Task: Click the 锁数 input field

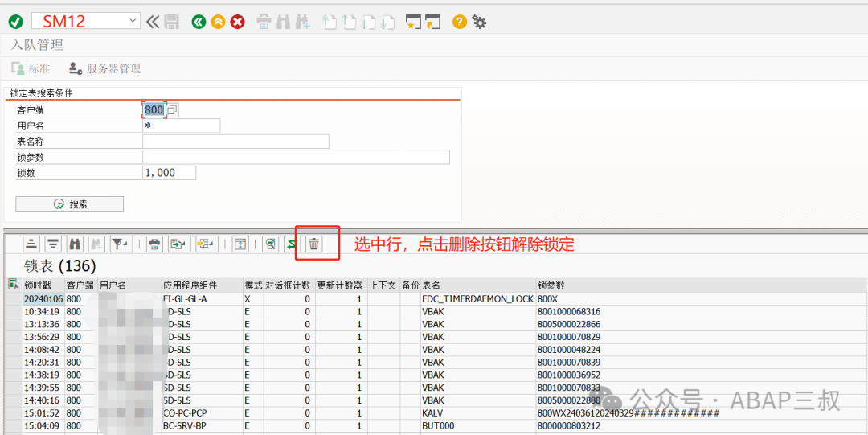Action: [169, 173]
